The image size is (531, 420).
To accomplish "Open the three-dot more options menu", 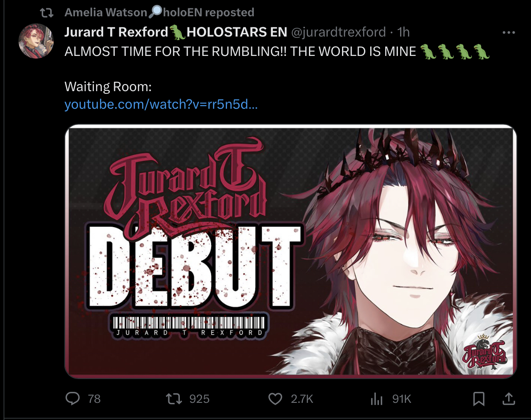I will [509, 33].
